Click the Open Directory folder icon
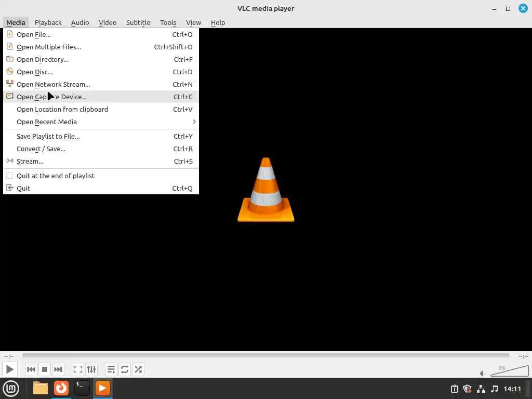This screenshot has width=532, height=399. [x=10, y=59]
